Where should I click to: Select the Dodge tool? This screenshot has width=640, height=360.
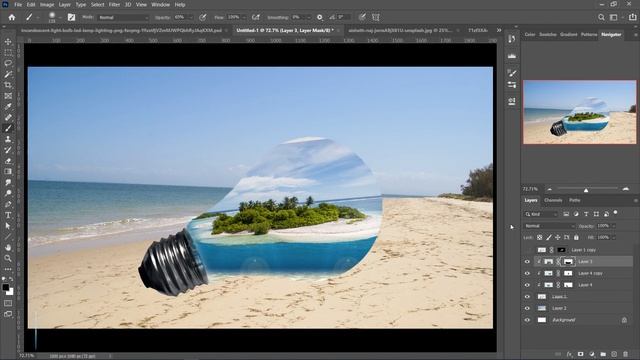coord(8,193)
